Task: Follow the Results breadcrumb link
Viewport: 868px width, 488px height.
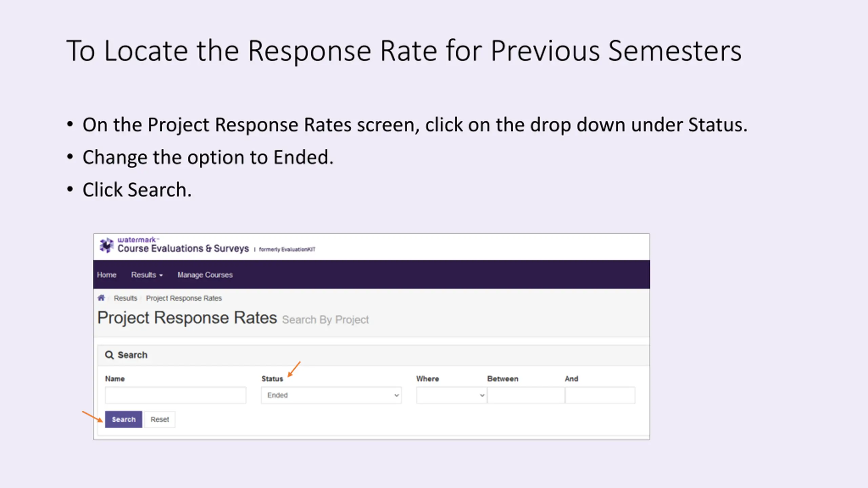Action: (125, 298)
